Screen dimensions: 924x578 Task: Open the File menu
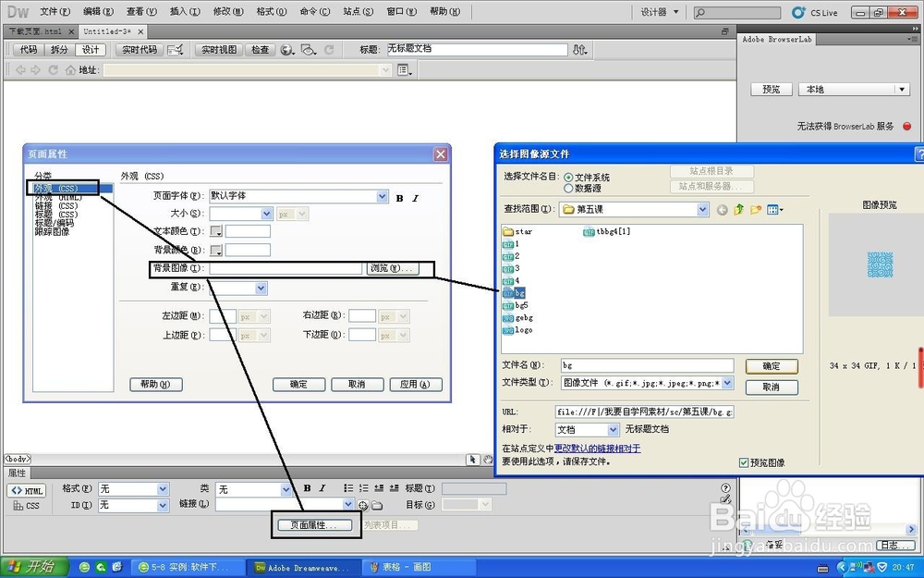click(55, 12)
